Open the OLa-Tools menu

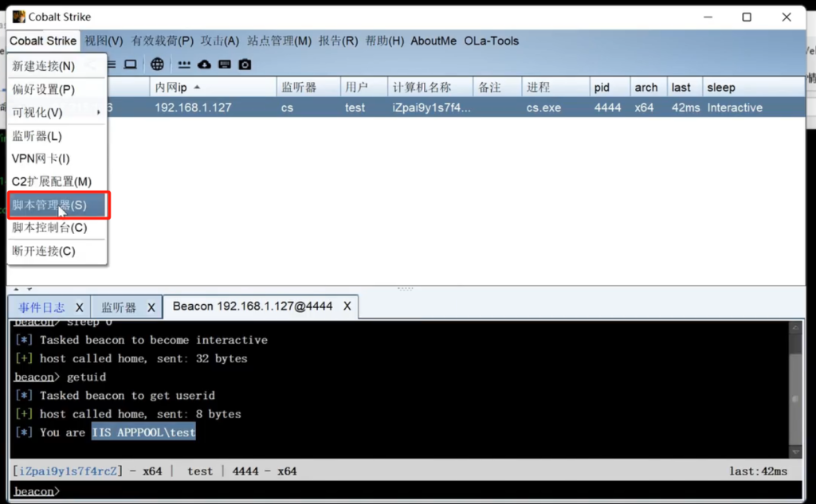tap(491, 41)
